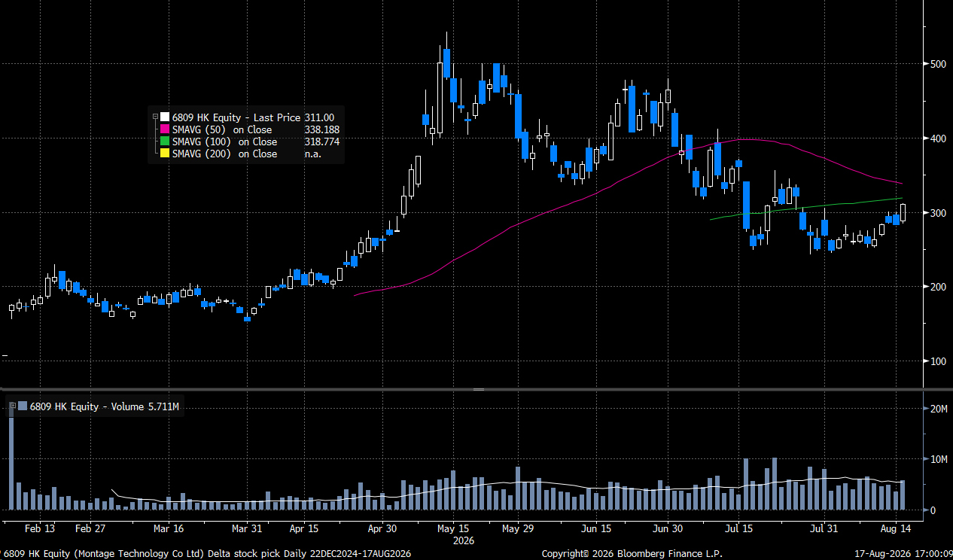Expand the 6809 HK Equity Volume legend
This screenshot has height=560, width=953.
point(12,406)
